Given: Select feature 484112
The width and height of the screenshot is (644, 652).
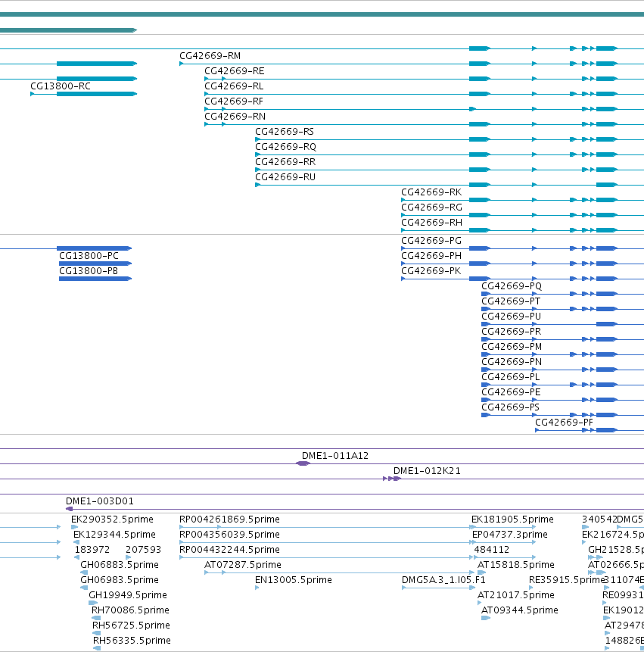Looking at the screenshot, I should tap(492, 550).
